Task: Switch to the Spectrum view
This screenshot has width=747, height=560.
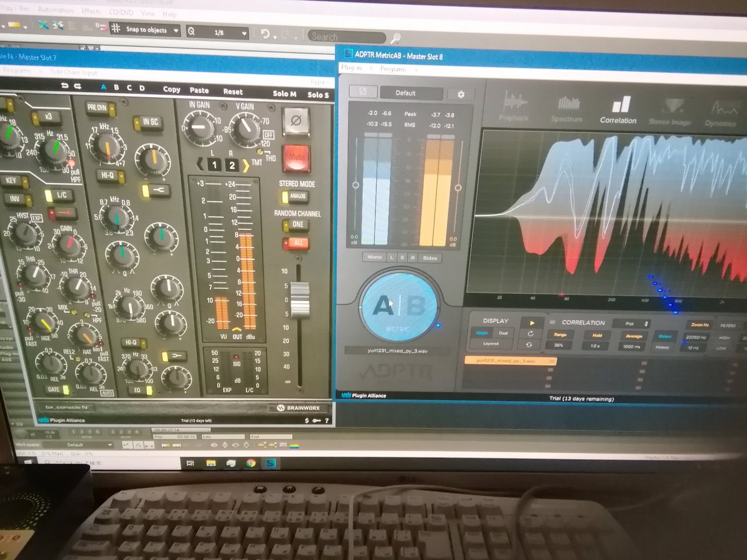Action: [x=567, y=108]
